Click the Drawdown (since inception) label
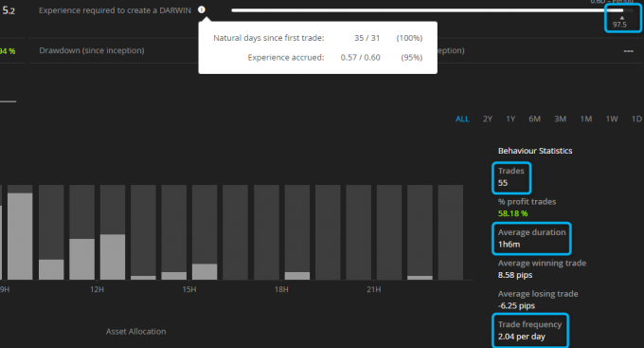This screenshot has width=644, height=348. [x=92, y=50]
